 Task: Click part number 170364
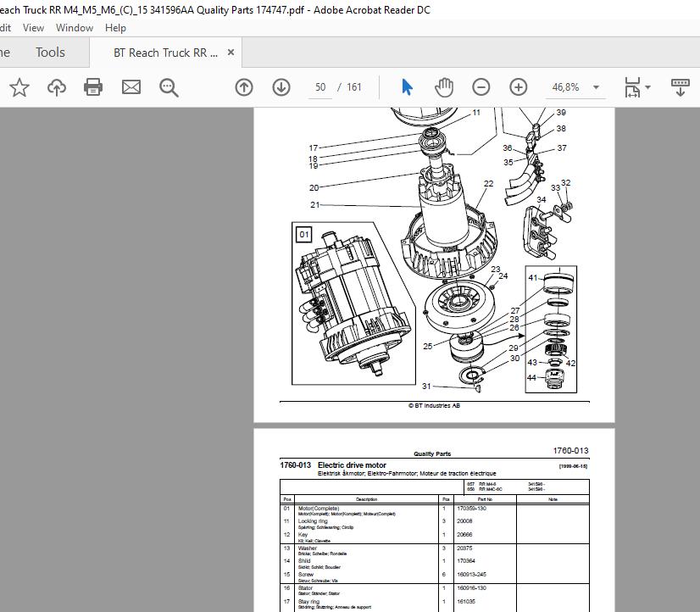(466, 560)
